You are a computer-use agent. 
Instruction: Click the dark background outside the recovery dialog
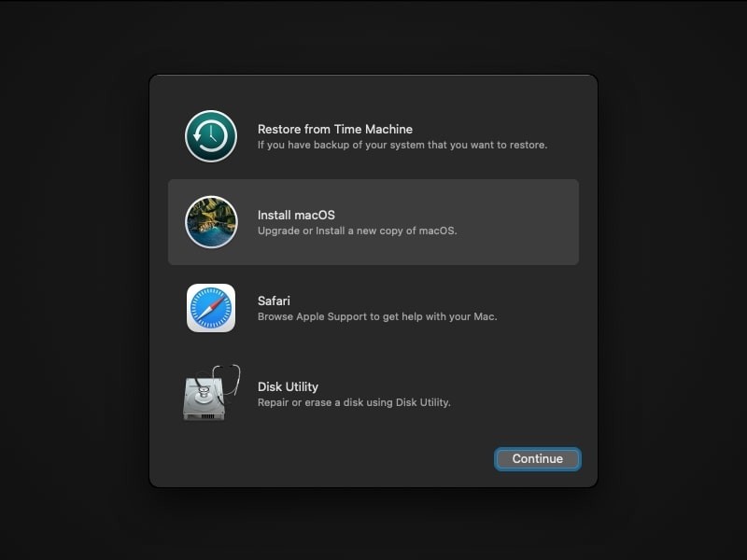(x=75, y=280)
